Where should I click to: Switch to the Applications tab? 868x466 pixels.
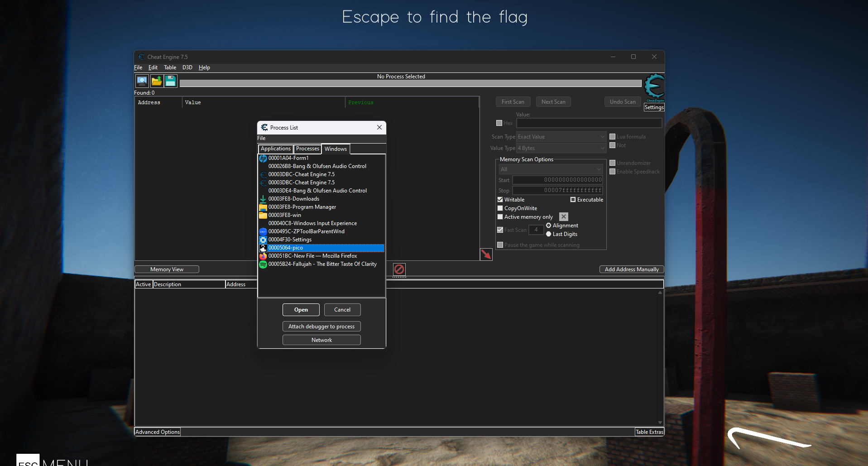tap(276, 149)
